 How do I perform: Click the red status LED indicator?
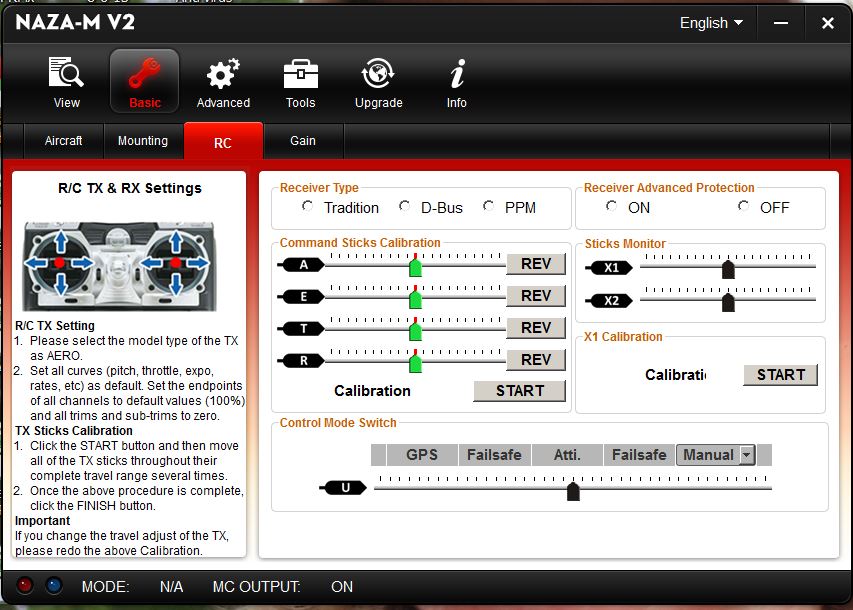[25, 586]
